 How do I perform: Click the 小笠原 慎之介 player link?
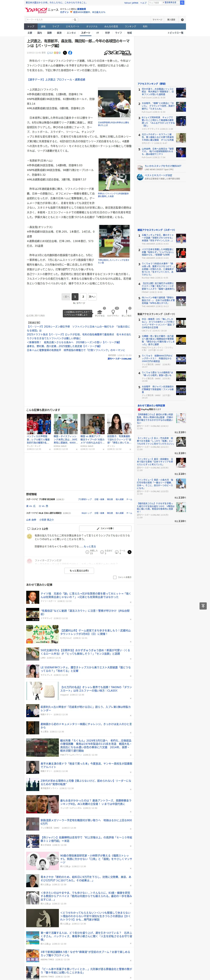tap(46, 520)
